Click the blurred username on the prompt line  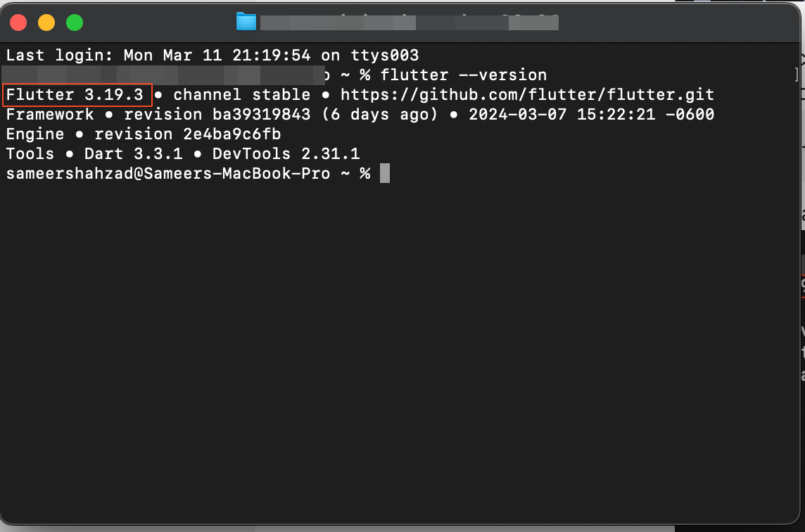(163, 75)
